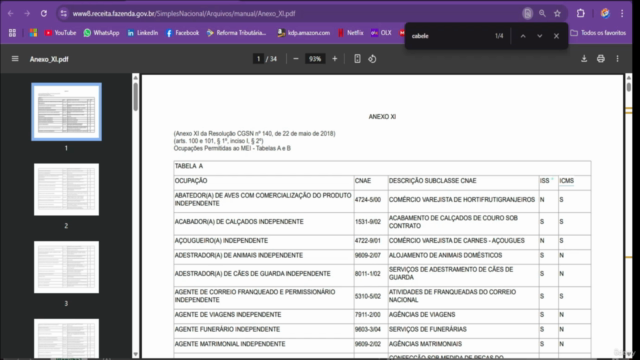Screen dimensions: 640x360
Task: Click the find-in-page search field
Action: tap(449, 36)
